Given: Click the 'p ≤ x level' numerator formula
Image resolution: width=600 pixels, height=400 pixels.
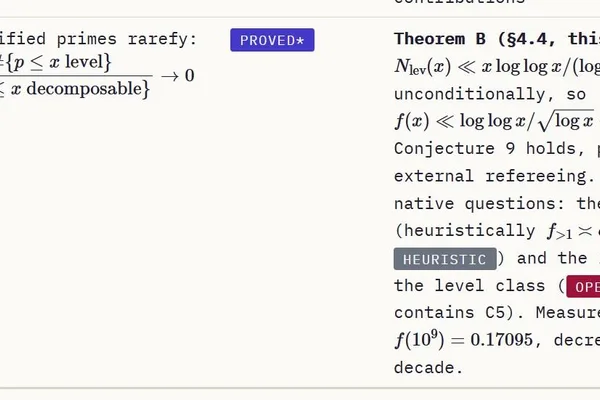Looking at the screenshot, I should click(55, 62).
